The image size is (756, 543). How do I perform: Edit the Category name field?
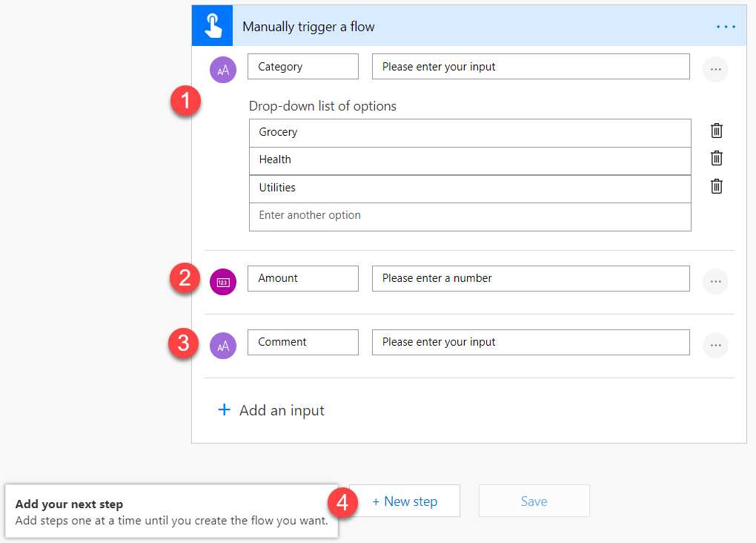(302, 67)
